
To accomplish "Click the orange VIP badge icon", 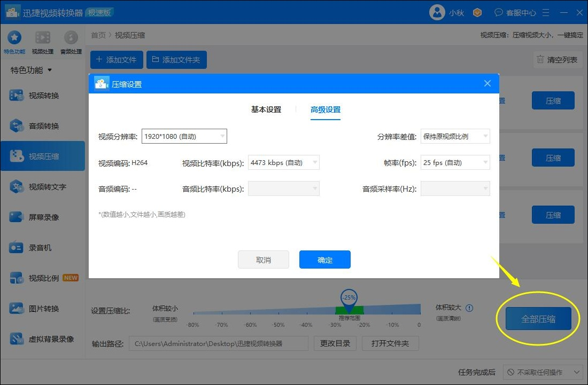I will (x=477, y=13).
